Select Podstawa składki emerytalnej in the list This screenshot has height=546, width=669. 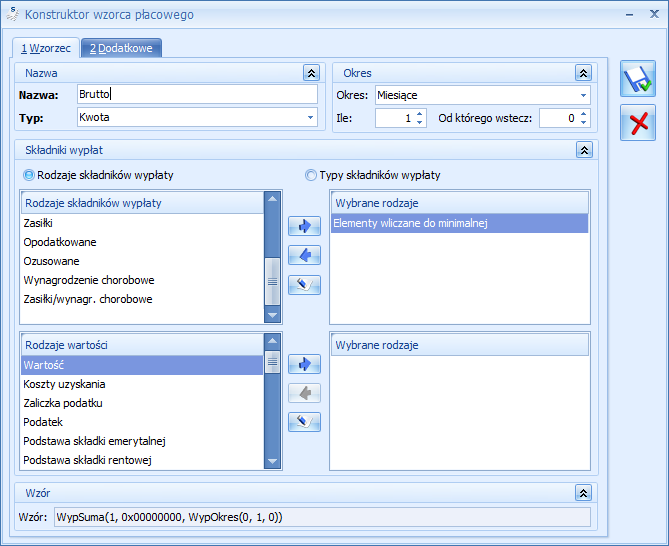click(142, 441)
